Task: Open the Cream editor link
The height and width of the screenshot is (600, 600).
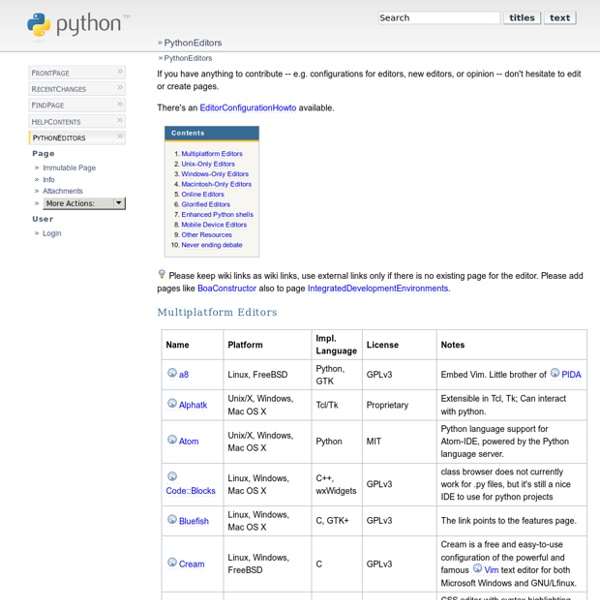Action: coord(192,564)
